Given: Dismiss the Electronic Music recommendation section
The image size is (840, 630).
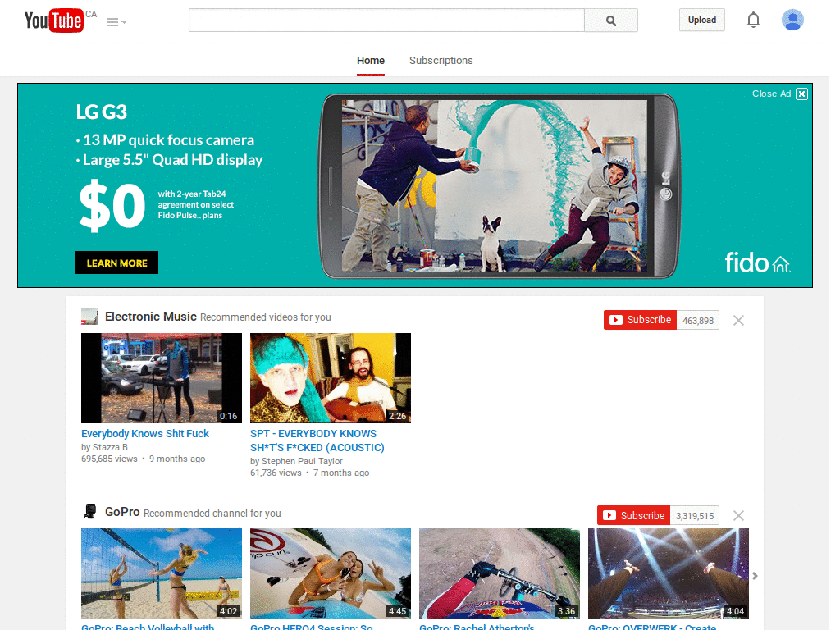Looking at the screenshot, I should coord(738,321).
